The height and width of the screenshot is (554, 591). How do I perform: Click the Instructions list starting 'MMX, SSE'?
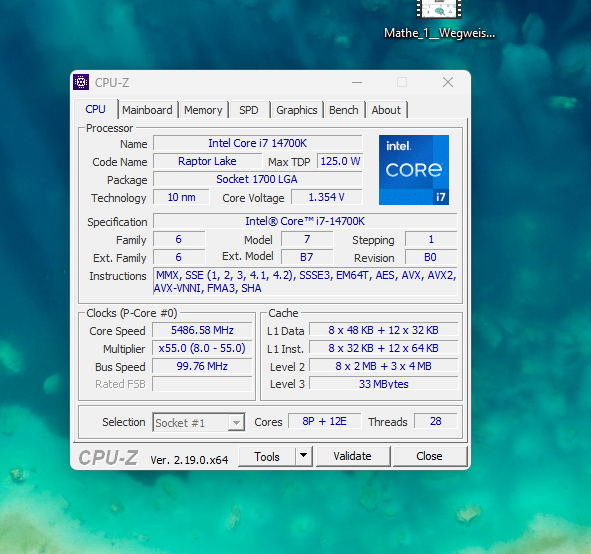point(305,282)
